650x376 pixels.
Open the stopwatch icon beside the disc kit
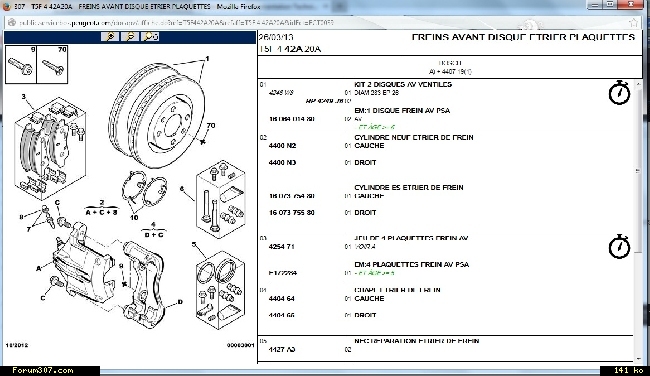619,92
